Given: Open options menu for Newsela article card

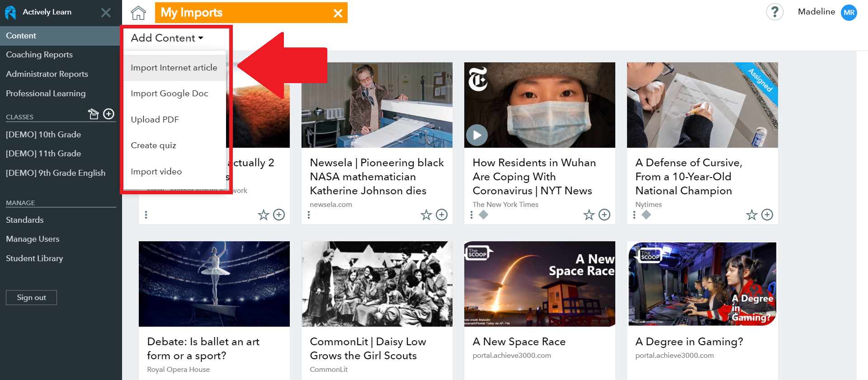Looking at the screenshot, I should [309, 215].
